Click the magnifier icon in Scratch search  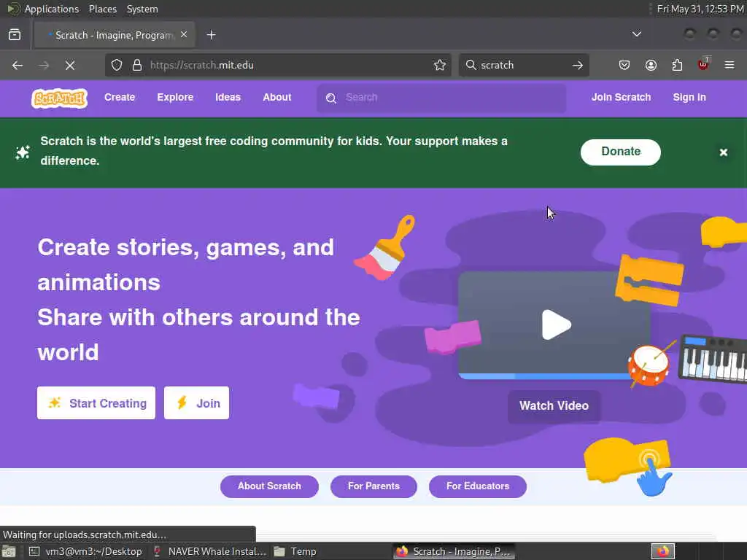tap(331, 98)
